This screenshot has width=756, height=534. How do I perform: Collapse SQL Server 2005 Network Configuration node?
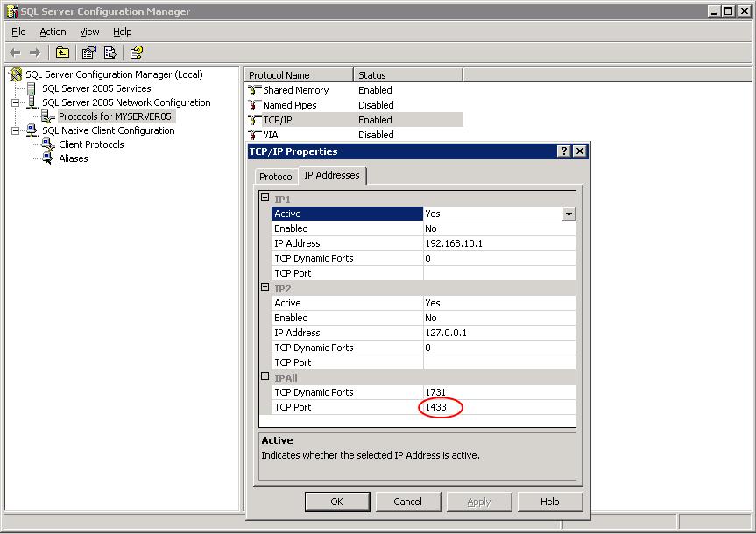15,102
